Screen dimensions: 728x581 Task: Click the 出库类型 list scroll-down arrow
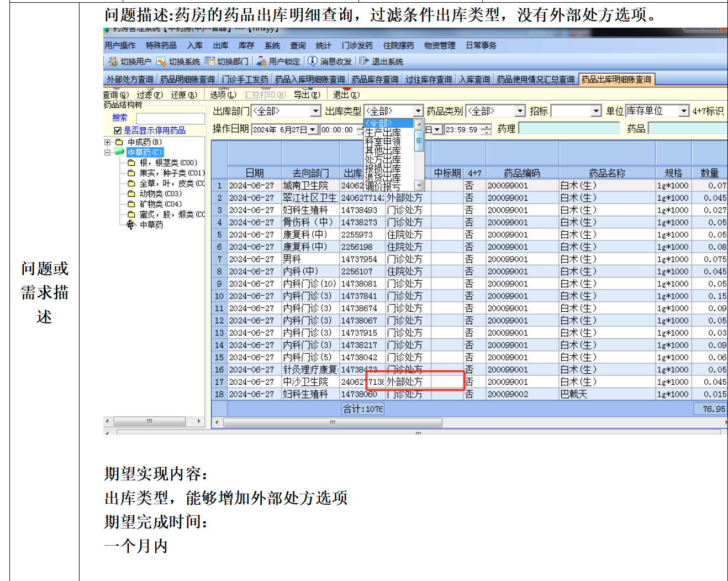coord(419,186)
